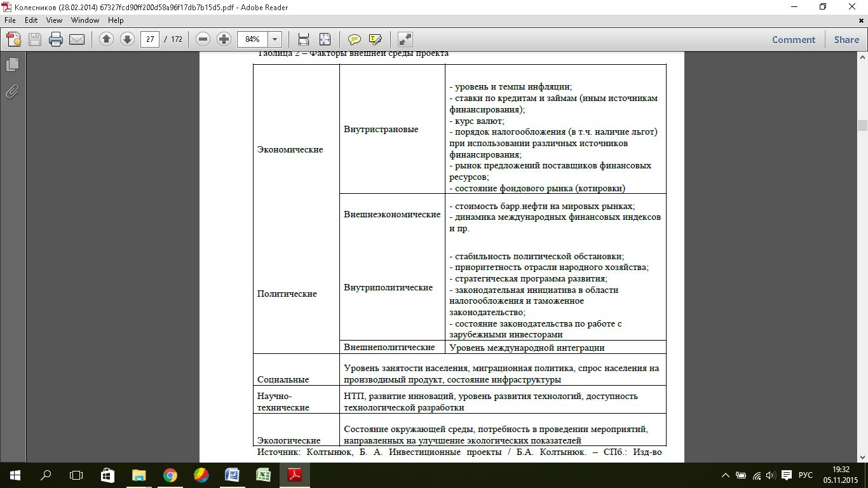Switch input language РУС
Screen dimensions: 868x488
click(x=805, y=475)
